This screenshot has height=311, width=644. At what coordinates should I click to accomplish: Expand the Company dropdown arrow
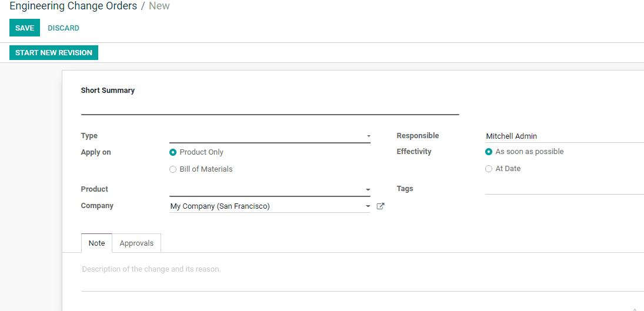coord(368,206)
